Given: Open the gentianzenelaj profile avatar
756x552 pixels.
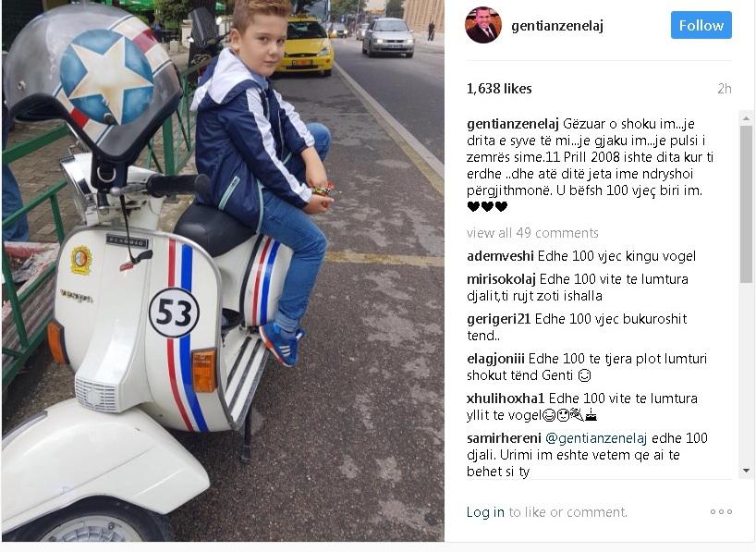Looking at the screenshot, I should click(x=483, y=25).
